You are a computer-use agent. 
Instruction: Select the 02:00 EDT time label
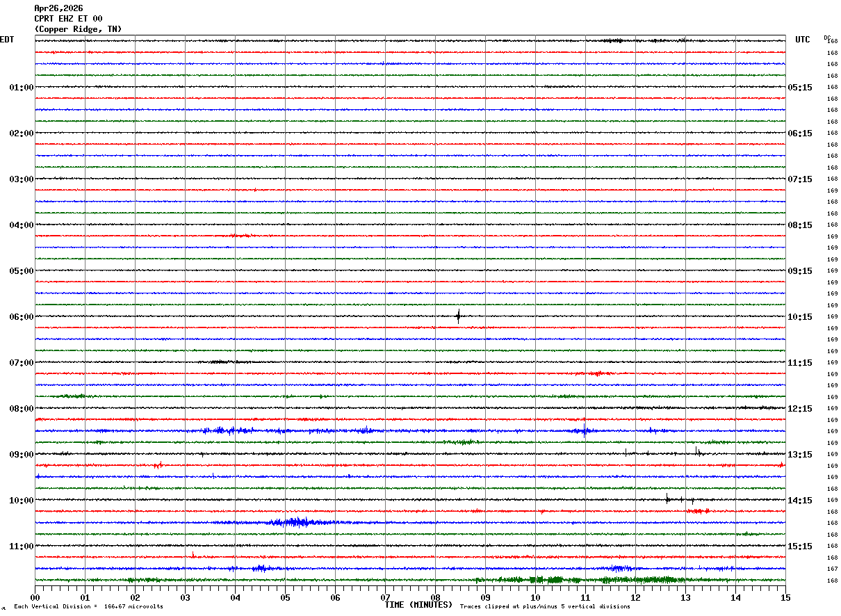coord(22,133)
